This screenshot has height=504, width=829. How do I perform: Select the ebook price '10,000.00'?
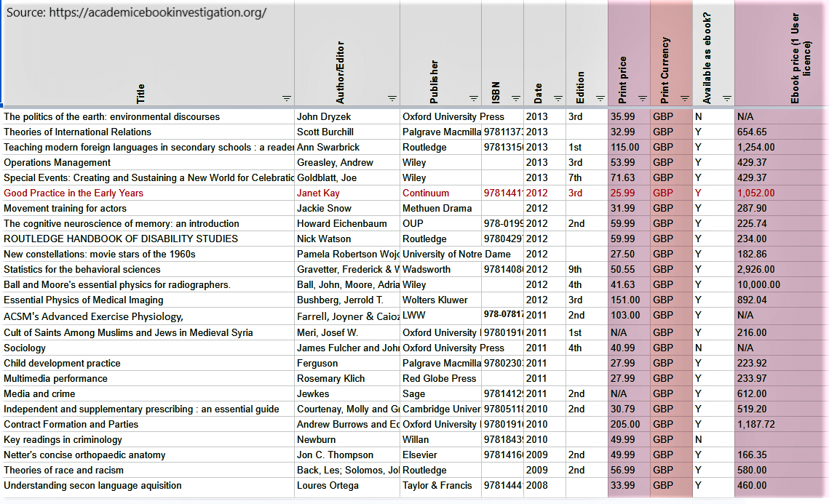coord(758,285)
